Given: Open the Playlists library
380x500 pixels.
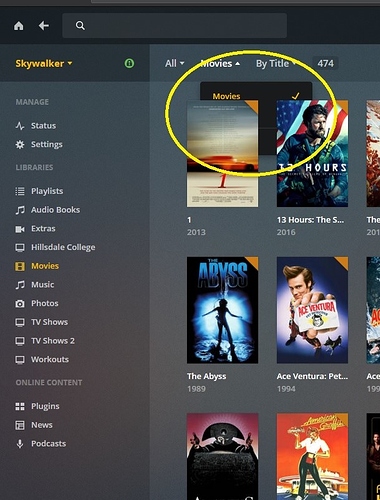Looking at the screenshot, I should tap(47, 191).
